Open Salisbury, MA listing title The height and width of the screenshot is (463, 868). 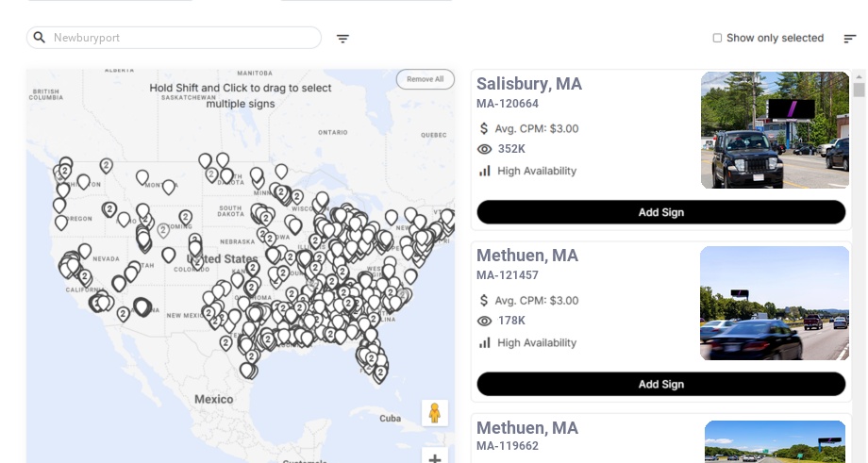coord(528,84)
